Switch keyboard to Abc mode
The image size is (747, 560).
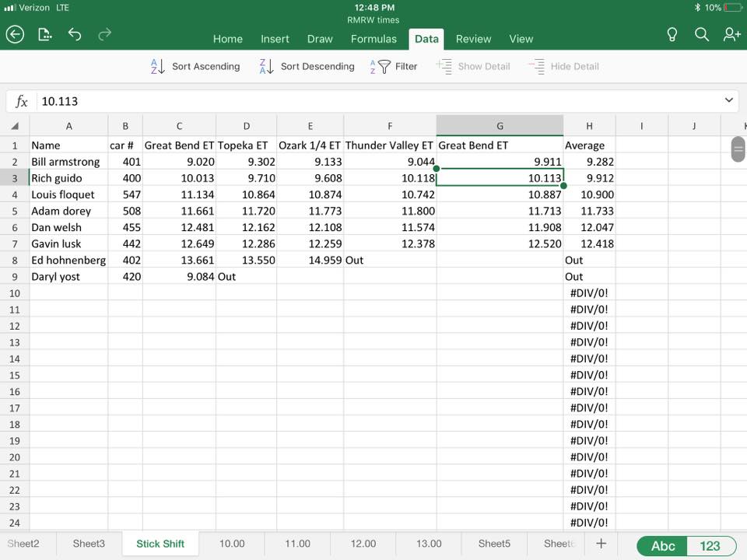click(662, 545)
